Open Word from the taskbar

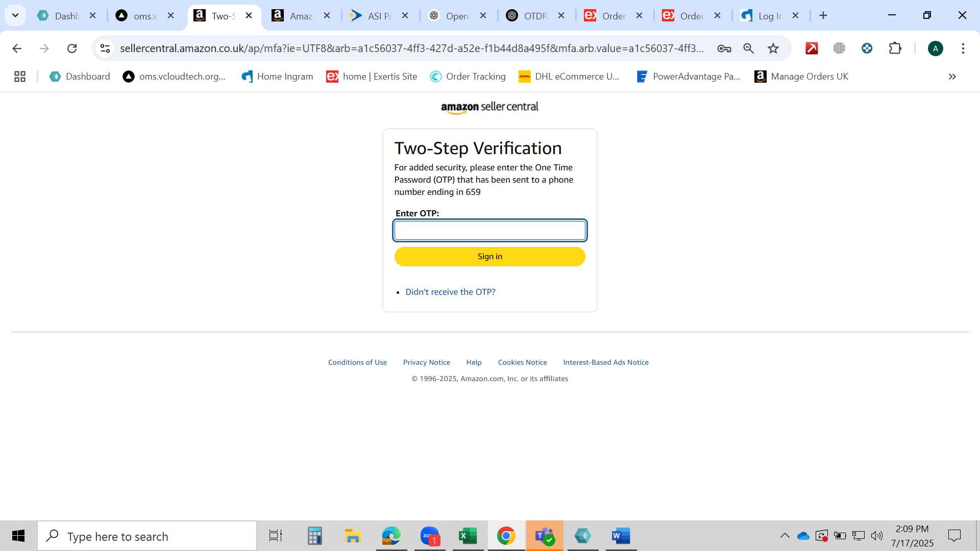pyautogui.click(x=621, y=536)
